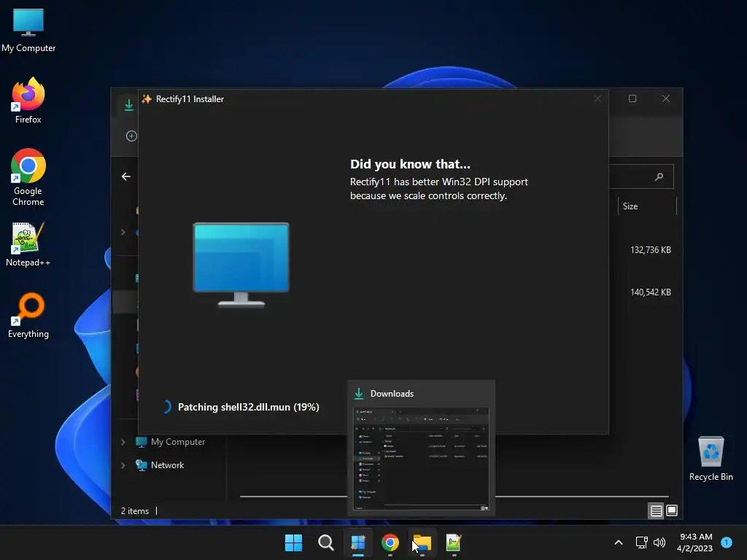747x560 pixels.
Task: Go back in the Downloads explorer window
Action: (x=125, y=176)
